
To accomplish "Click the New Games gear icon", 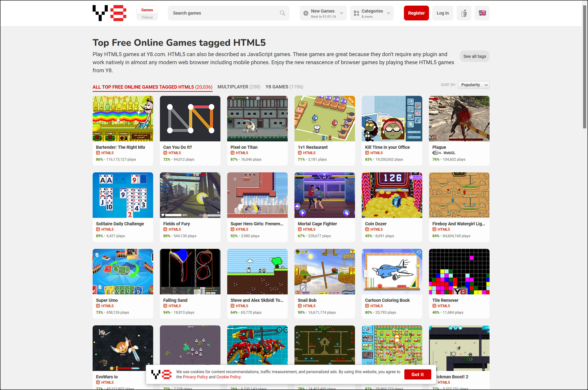I will 306,13.
